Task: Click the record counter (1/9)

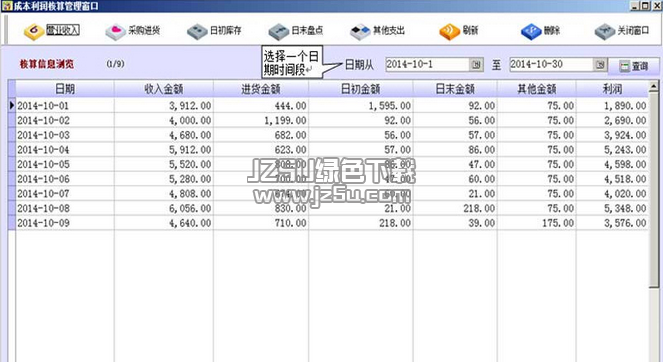Action: pyautogui.click(x=115, y=64)
